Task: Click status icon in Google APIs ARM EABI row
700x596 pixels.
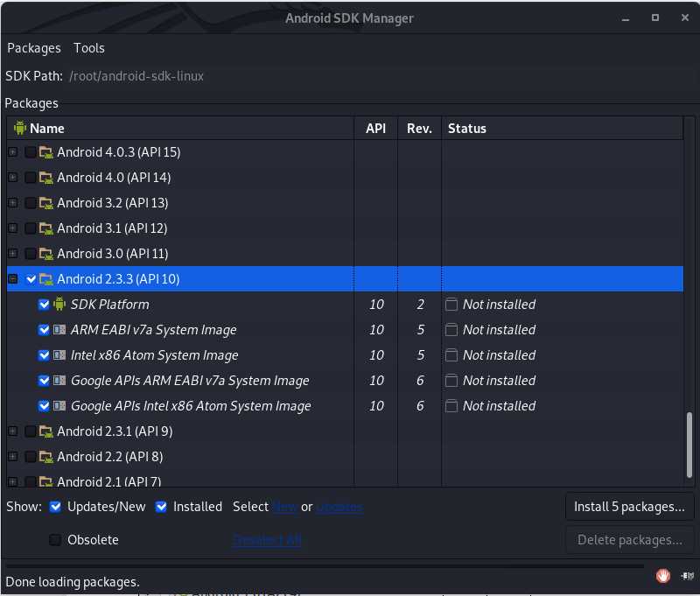Action: point(451,381)
